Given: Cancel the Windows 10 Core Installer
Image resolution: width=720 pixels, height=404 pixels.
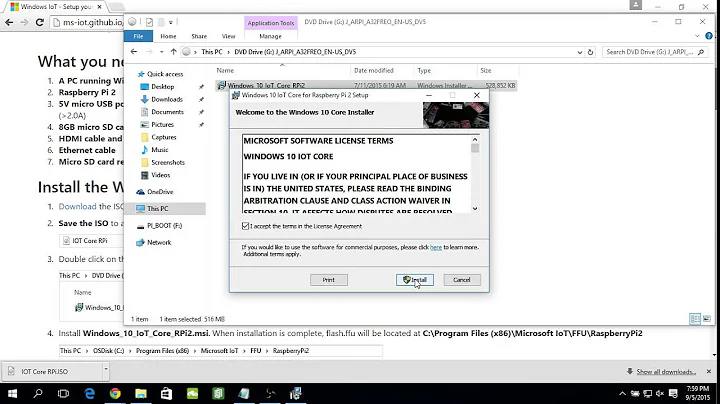Looking at the screenshot, I should 461,280.
